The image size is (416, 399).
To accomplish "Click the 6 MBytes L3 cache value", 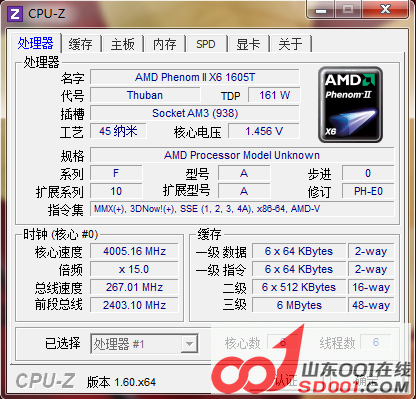I will (x=299, y=305).
